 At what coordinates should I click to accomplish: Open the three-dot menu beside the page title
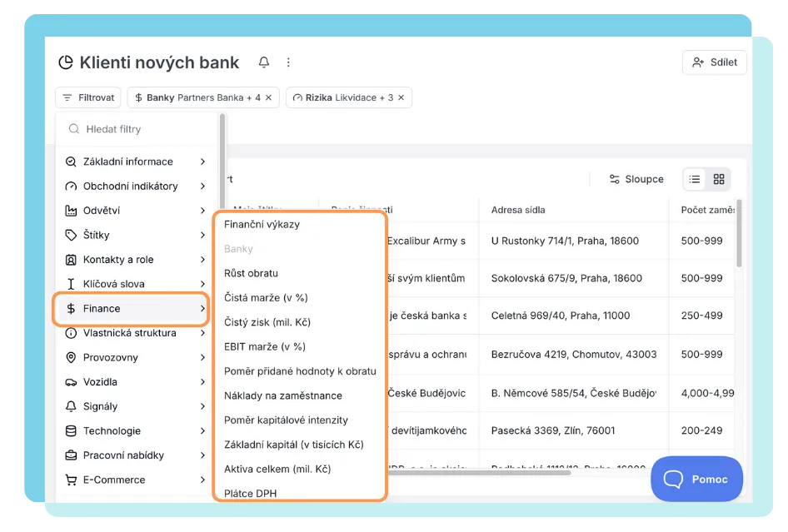point(288,62)
